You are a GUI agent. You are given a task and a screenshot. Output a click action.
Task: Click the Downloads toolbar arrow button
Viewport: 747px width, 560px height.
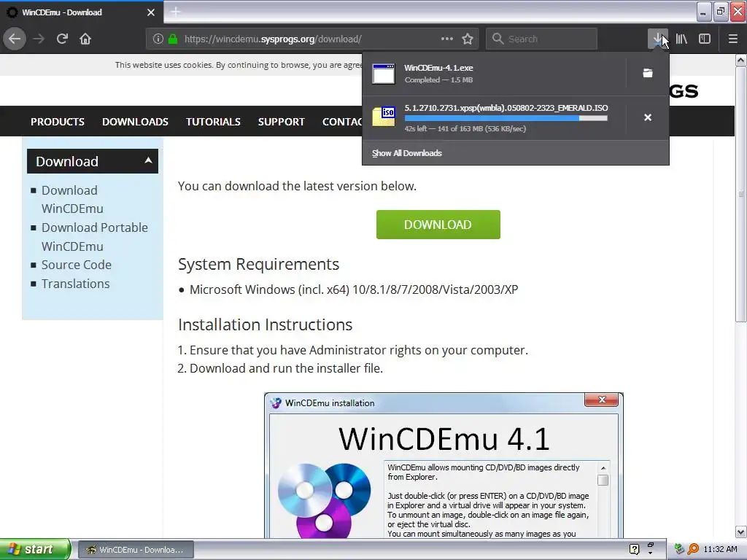[658, 39]
